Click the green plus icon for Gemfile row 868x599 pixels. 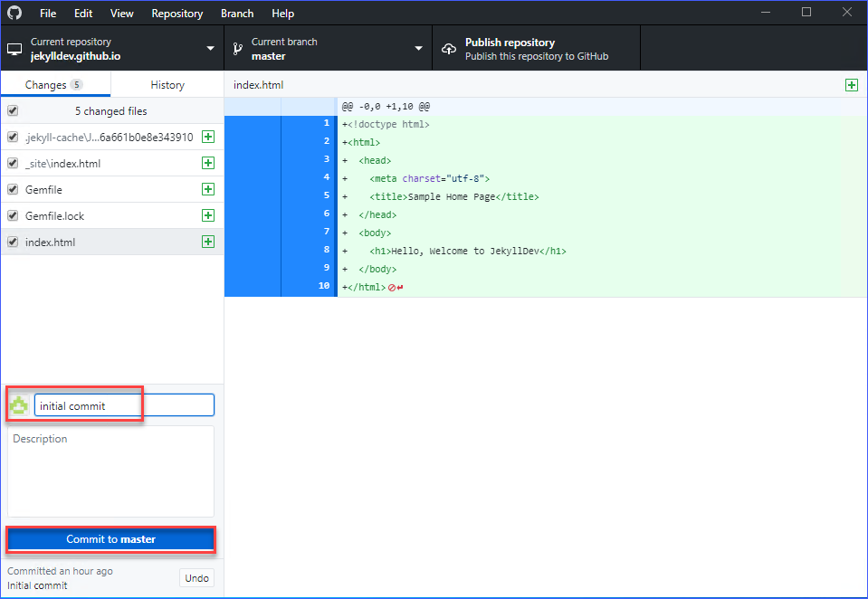click(208, 189)
